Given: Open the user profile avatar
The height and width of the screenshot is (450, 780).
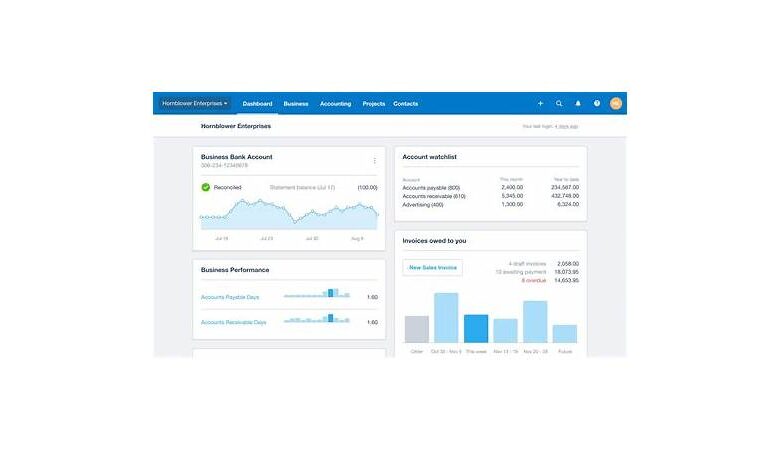Looking at the screenshot, I should (616, 103).
